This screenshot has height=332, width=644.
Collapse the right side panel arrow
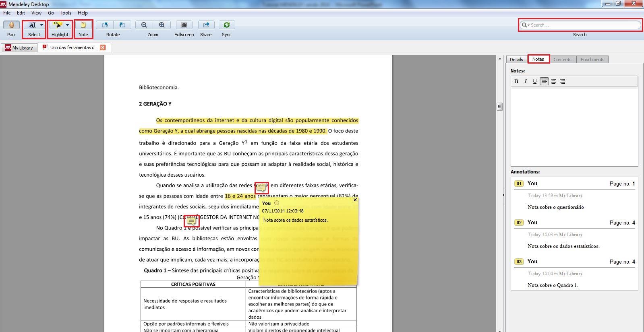pyautogui.click(x=504, y=195)
